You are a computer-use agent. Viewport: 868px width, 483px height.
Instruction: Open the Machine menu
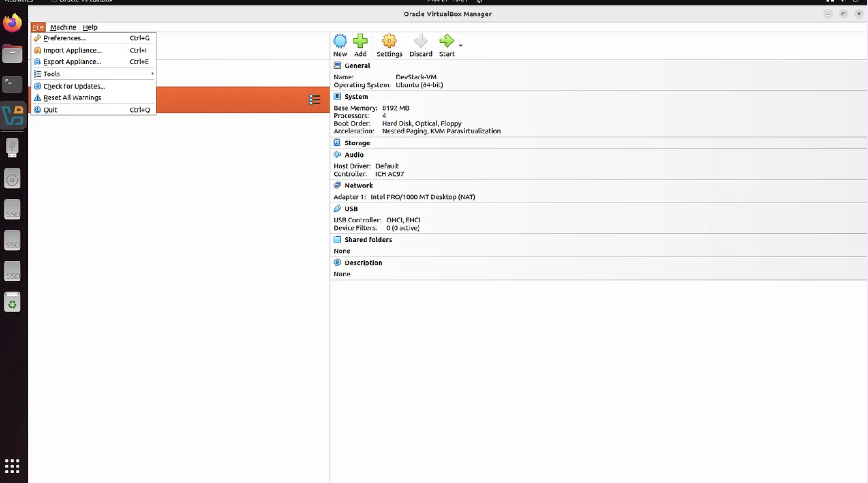[x=63, y=27]
